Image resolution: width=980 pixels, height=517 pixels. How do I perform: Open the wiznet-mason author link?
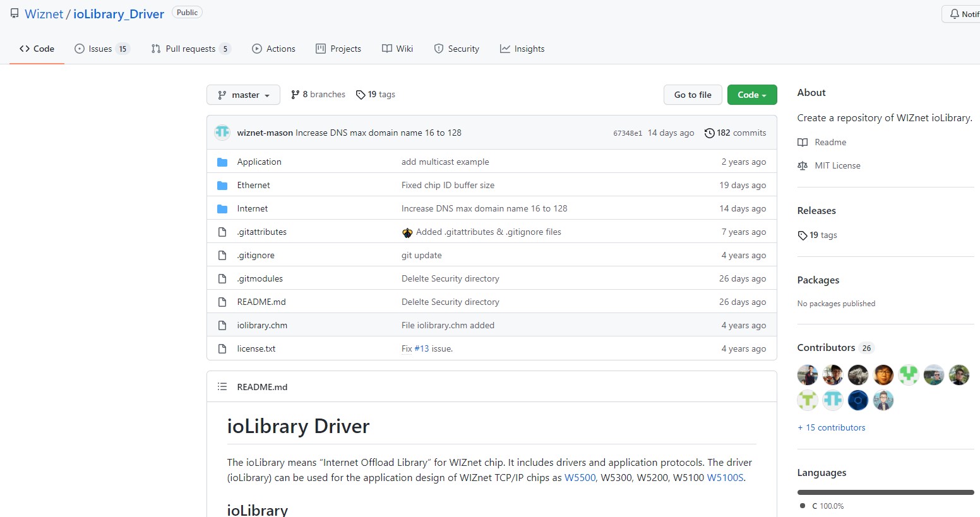(x=265, y=133)
